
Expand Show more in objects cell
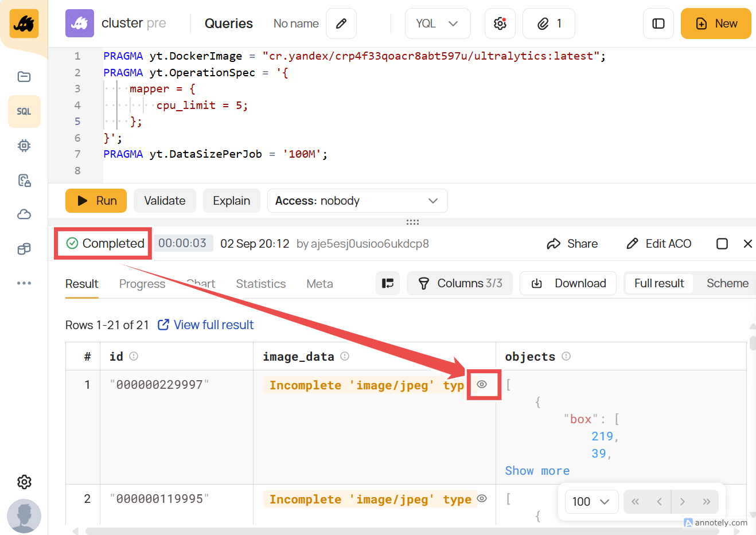[537, 471]
